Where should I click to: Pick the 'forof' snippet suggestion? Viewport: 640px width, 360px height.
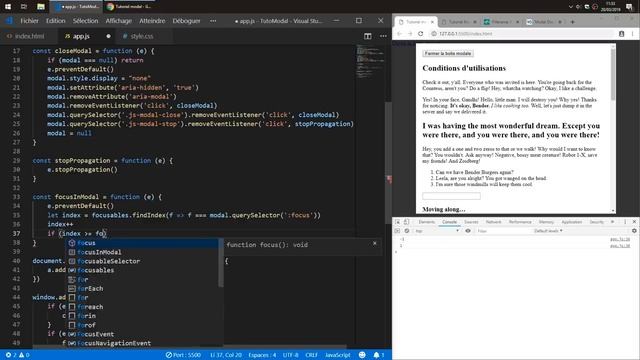pyautogui.click(x=142, y=325)
